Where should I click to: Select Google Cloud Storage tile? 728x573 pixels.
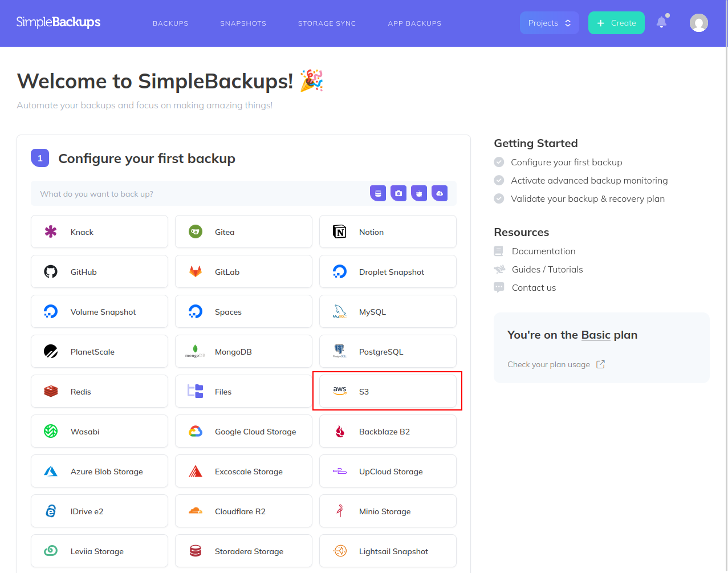pyautogui.click(x=243, y=431)
